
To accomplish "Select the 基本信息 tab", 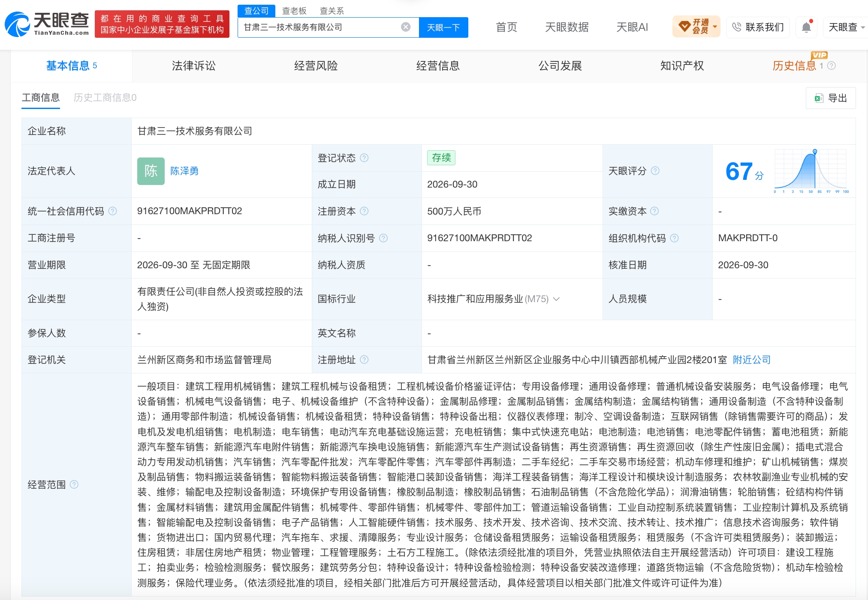I will (71, 66).
